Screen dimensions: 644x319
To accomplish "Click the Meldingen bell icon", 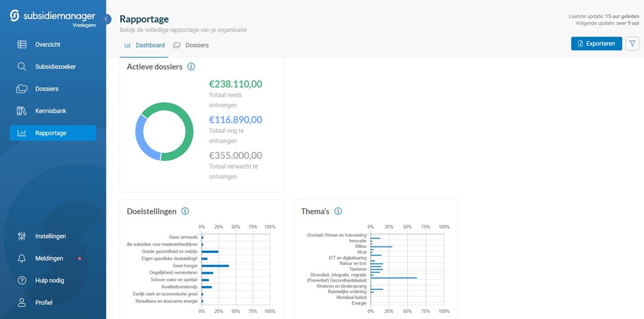I will pyautogui.click(x=22, y=259).
